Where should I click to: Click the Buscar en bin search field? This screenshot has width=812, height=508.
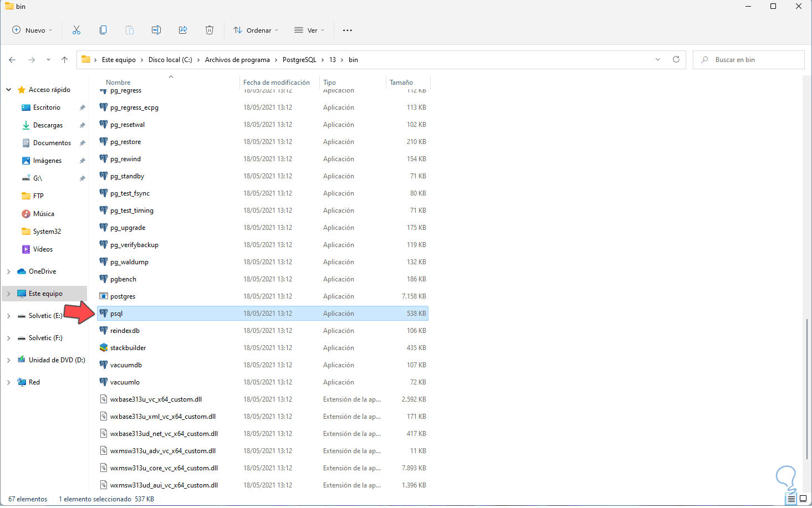748,60
